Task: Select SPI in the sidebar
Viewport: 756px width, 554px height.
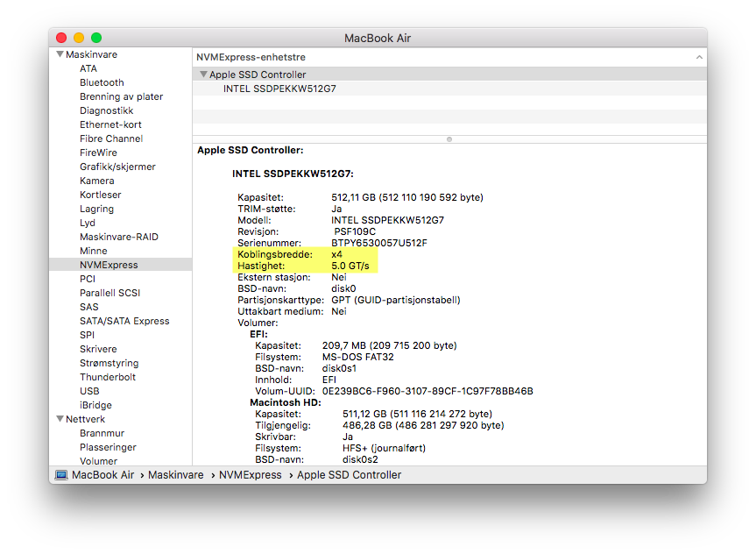Action: 87,335
